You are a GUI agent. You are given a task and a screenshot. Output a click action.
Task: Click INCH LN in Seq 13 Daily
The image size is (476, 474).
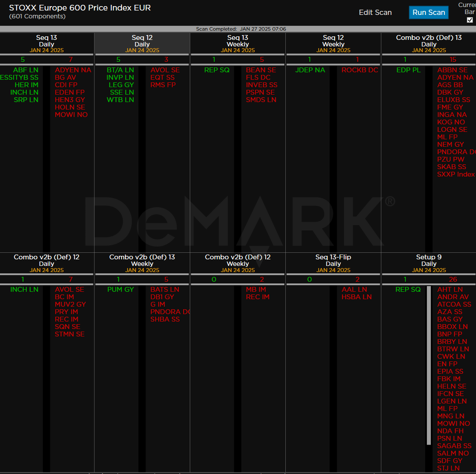(24, 92)
